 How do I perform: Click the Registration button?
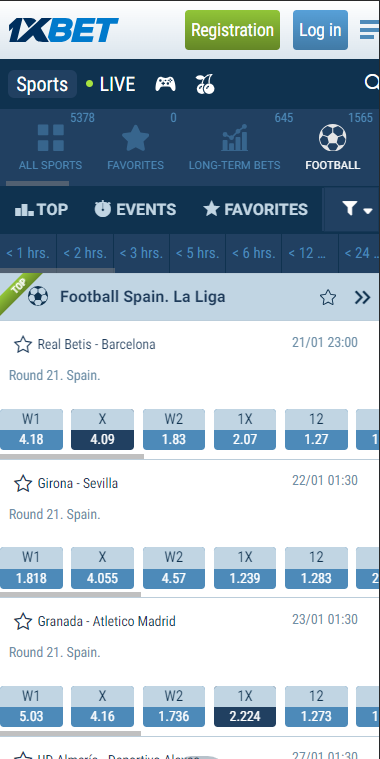tap(232, 30)
